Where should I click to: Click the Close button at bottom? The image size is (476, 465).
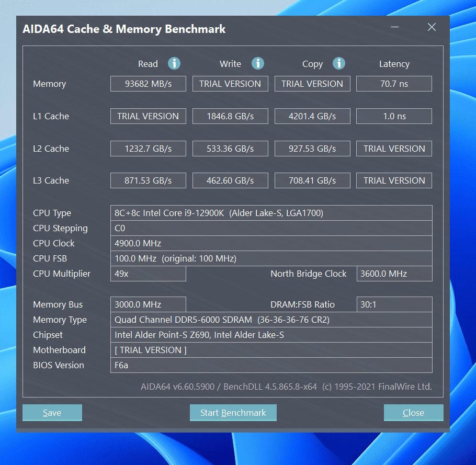(413, 413)
